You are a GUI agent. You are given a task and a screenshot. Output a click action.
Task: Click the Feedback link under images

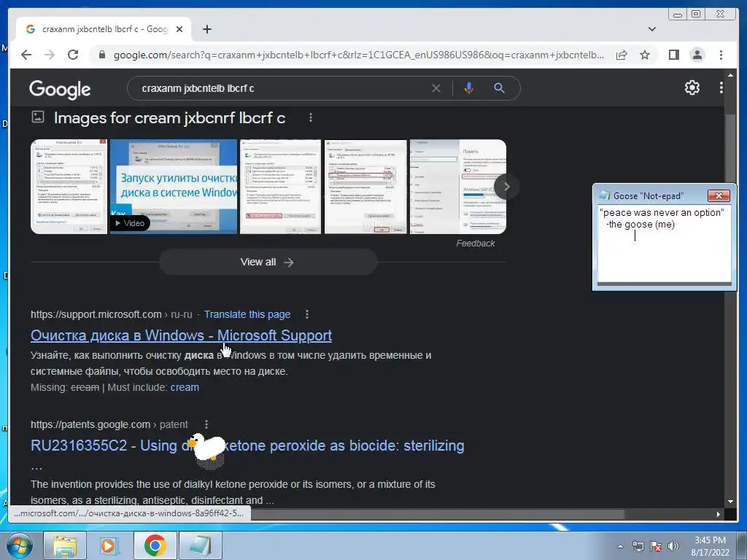point(476,244)
